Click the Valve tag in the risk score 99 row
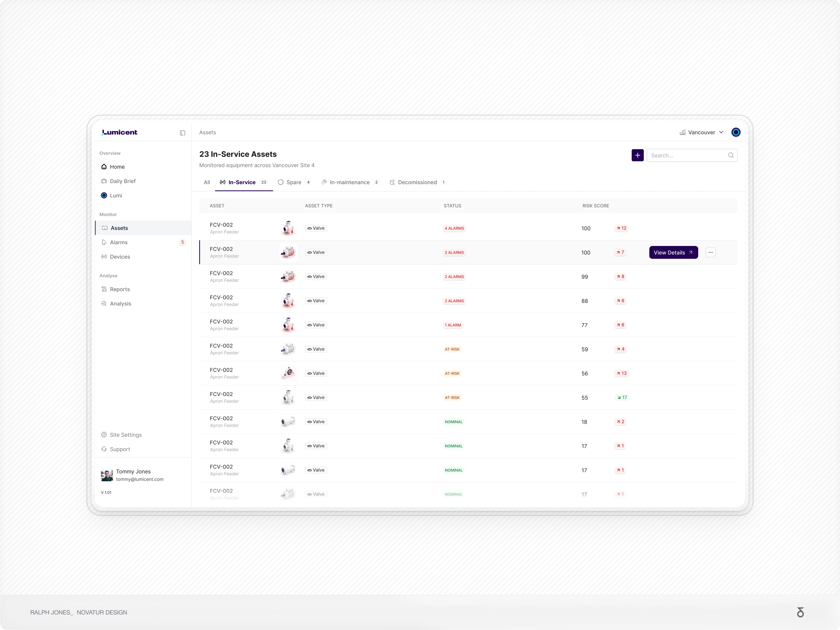The width and height of the screenshot is (840, 630). 316,276
